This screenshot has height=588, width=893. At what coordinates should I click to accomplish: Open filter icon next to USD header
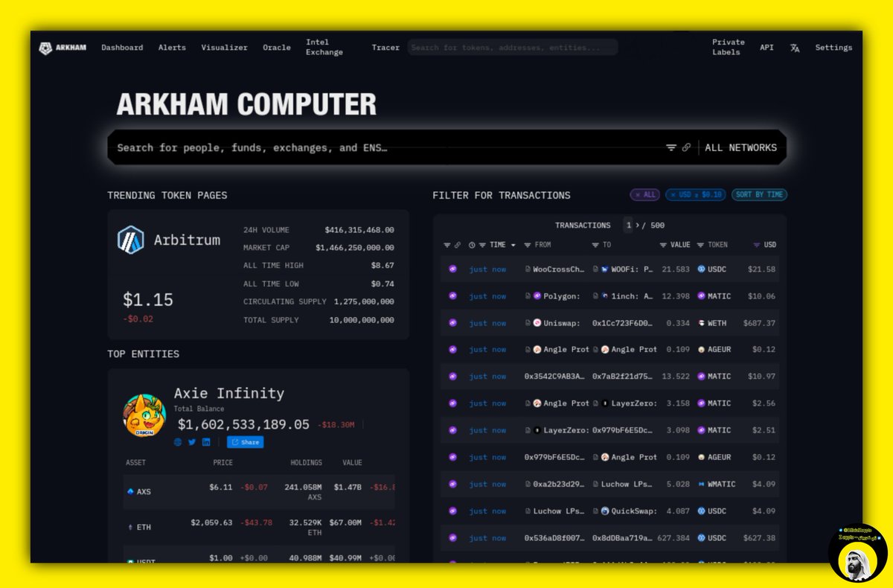tap(757, 245)
